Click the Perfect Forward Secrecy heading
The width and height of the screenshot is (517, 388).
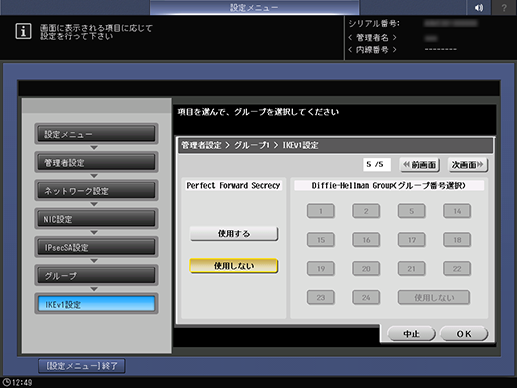point(233,186)
